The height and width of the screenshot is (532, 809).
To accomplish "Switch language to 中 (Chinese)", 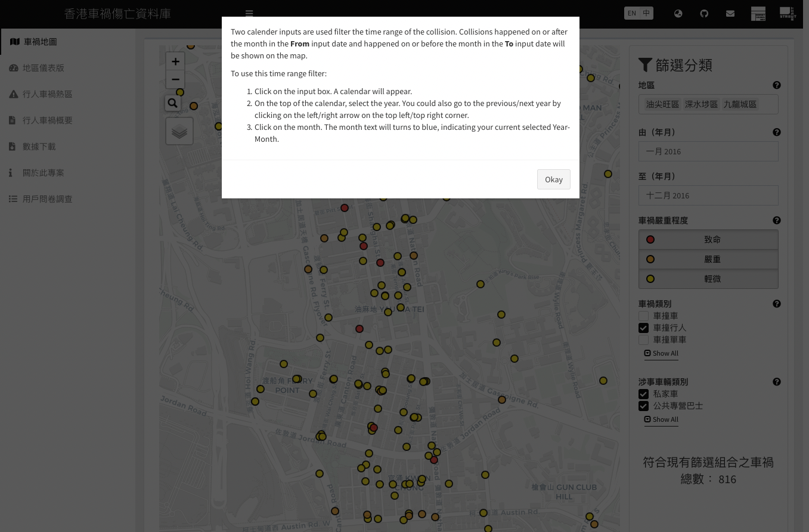I will point(646,13).
